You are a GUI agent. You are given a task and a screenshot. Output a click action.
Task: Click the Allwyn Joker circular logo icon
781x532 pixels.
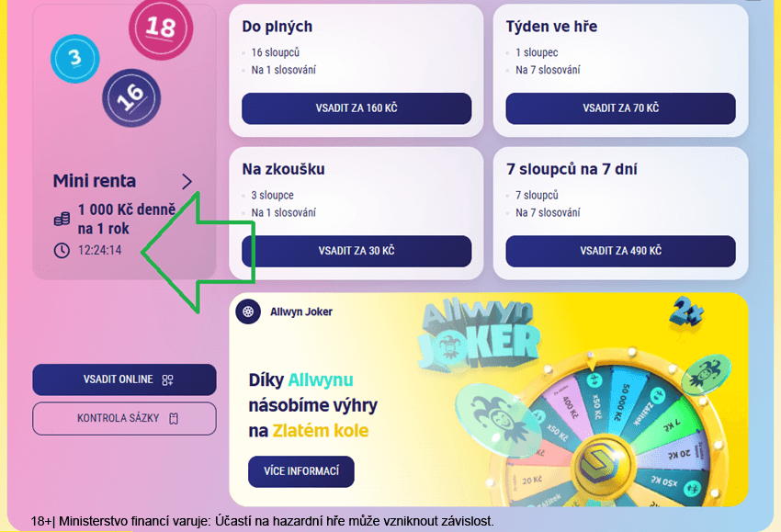pyautogui.click(x=248, y=312)
